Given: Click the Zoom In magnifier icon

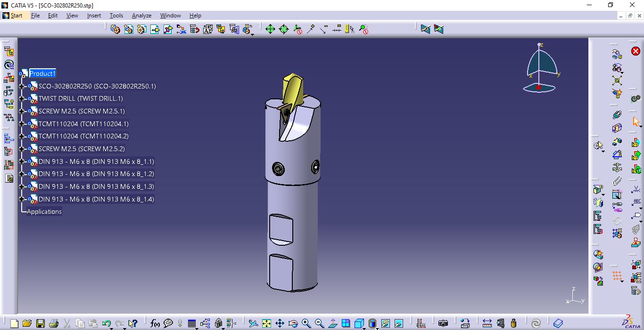Looking at the screenshot, I should point(306,323).
